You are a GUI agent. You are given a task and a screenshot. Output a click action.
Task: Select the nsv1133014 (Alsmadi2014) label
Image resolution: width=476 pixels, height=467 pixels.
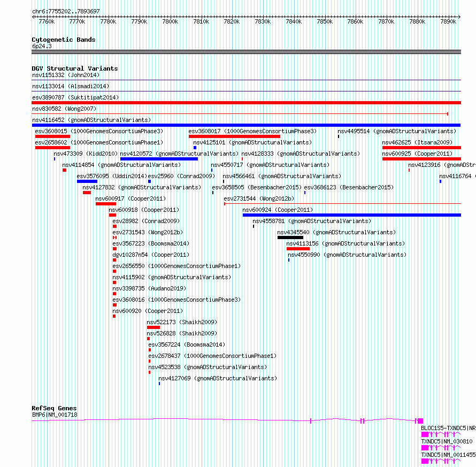(x=71, y=86)
